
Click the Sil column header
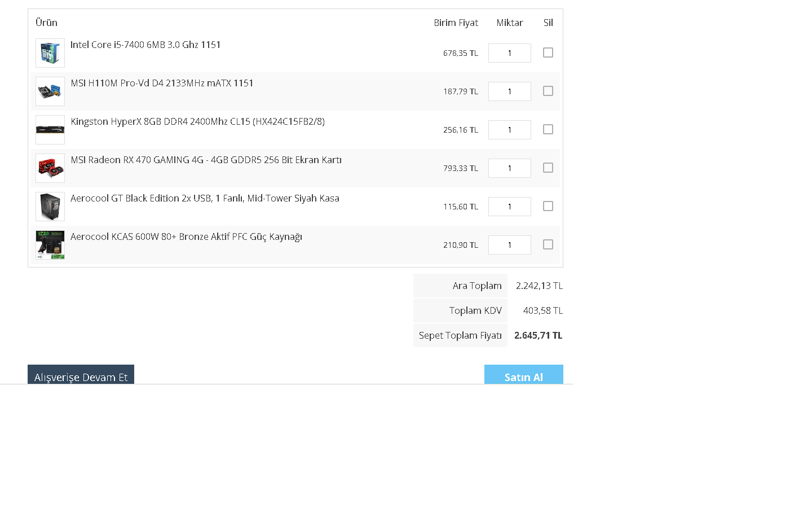[x=548, y=23]
